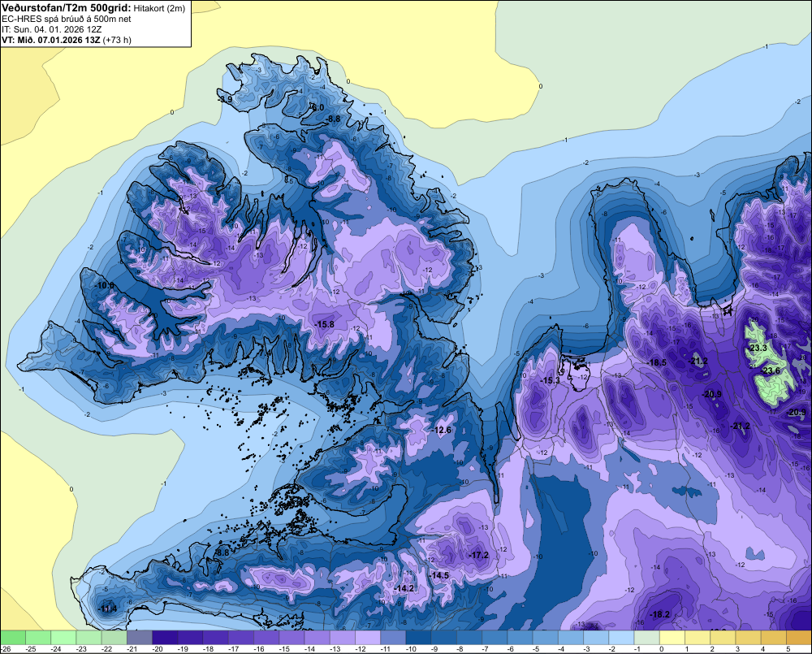Click the legend color swatch above the -4 label

tap(571, 638)
